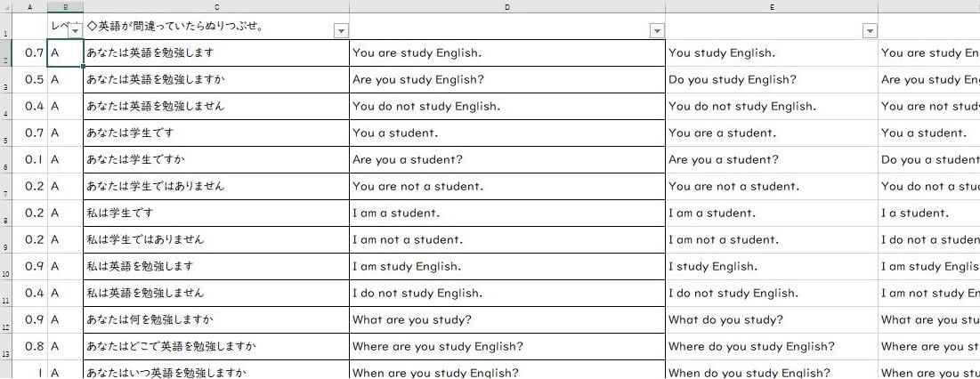Screen dimensions: 980x379
Task: Open the filter dropdown in column D header
Action: tap(657, 31)
